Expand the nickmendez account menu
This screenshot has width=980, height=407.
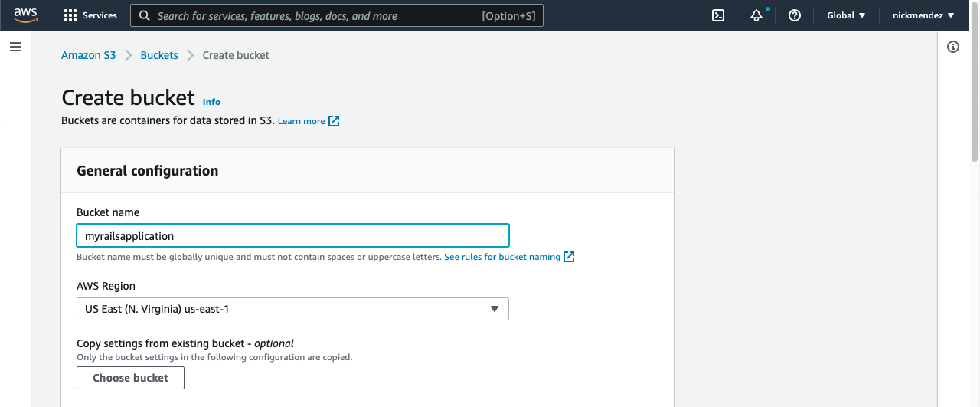pos(923,15)
